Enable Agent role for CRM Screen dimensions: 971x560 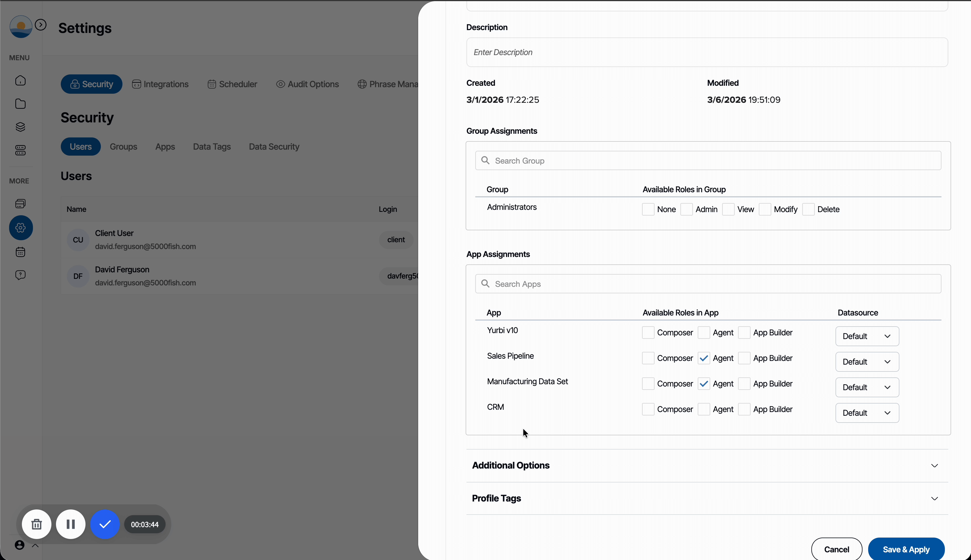coord(704,409)
